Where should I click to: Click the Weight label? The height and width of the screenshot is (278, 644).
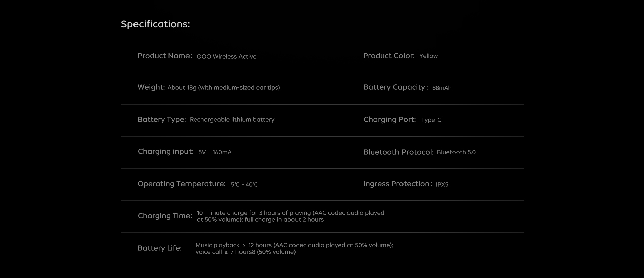[151, 87]
